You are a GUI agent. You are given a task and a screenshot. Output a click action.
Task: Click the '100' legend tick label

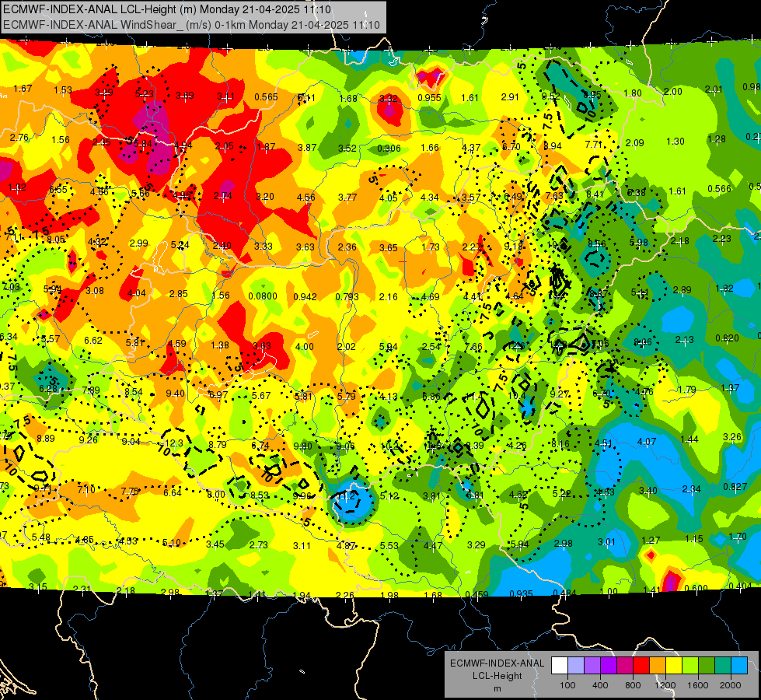click(x=567, y=685)
